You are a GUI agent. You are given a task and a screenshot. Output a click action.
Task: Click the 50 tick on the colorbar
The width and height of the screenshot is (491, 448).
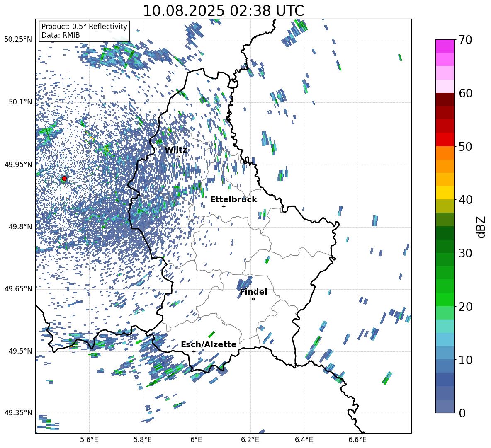(x=465, y=147)
